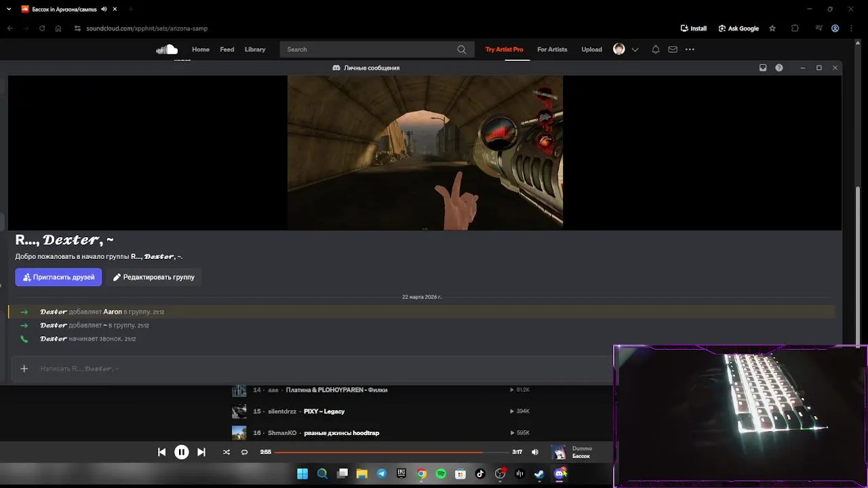
Task: Click the Chrome address bar URL
Action: (147, 28)
